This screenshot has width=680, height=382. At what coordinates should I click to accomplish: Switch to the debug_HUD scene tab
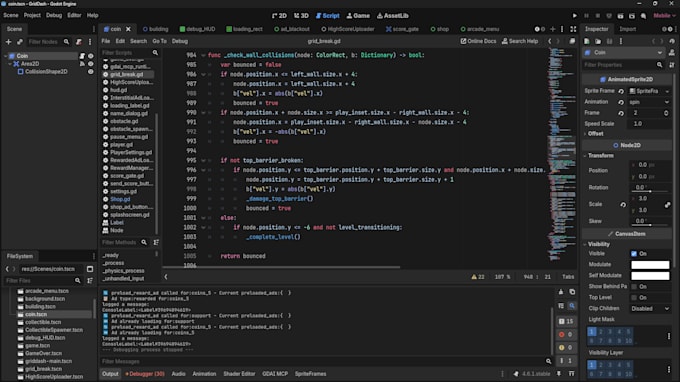click(x=197, y=29)
